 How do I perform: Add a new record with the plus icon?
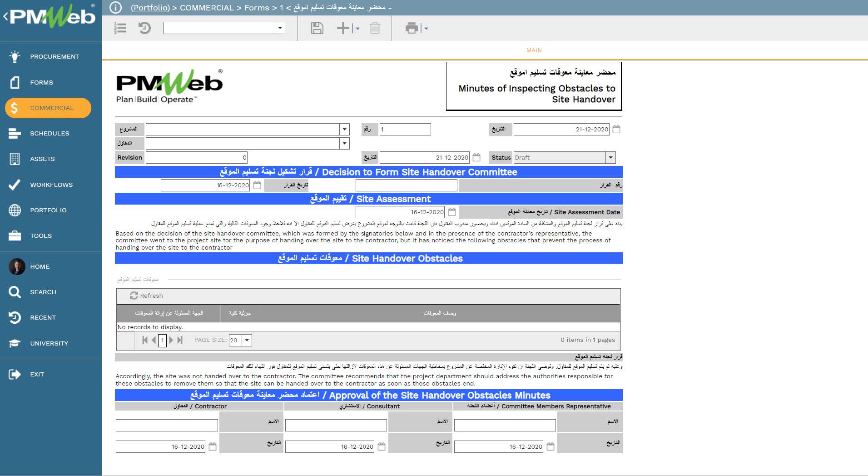coord(343,28)
